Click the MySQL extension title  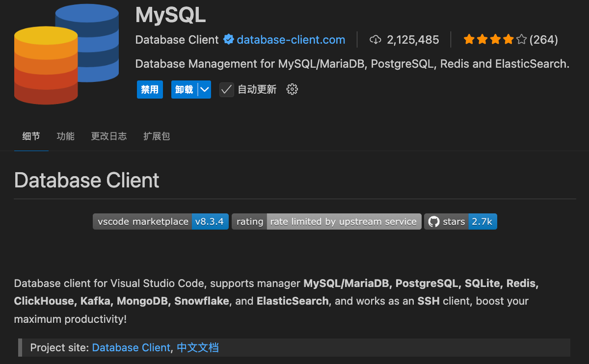pos(170,15)
